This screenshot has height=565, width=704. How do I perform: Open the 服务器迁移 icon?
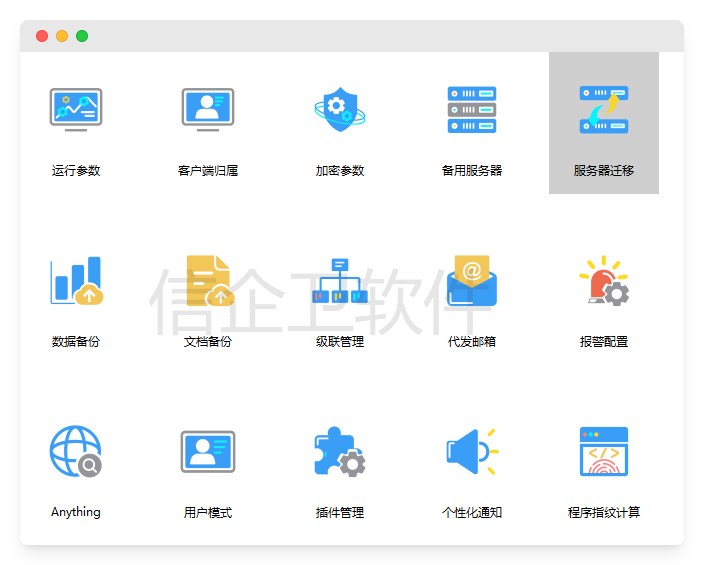click(604, 109)
